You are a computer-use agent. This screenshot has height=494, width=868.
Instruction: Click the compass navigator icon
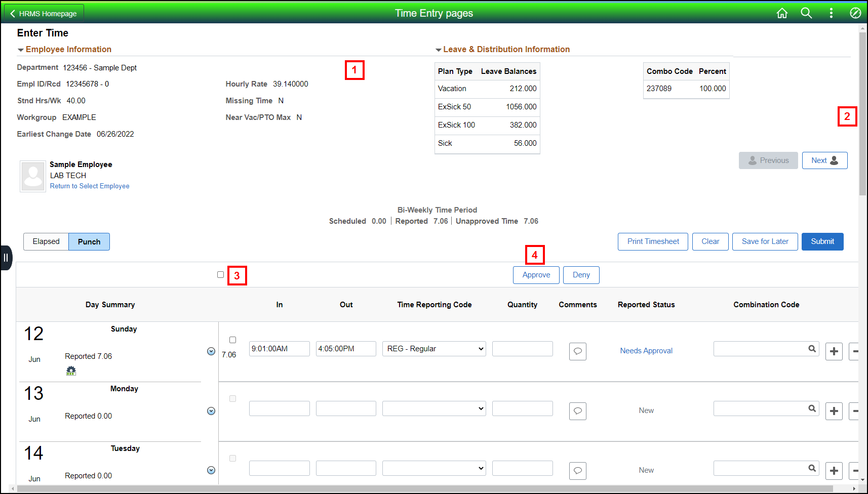[x=855, y=13]
